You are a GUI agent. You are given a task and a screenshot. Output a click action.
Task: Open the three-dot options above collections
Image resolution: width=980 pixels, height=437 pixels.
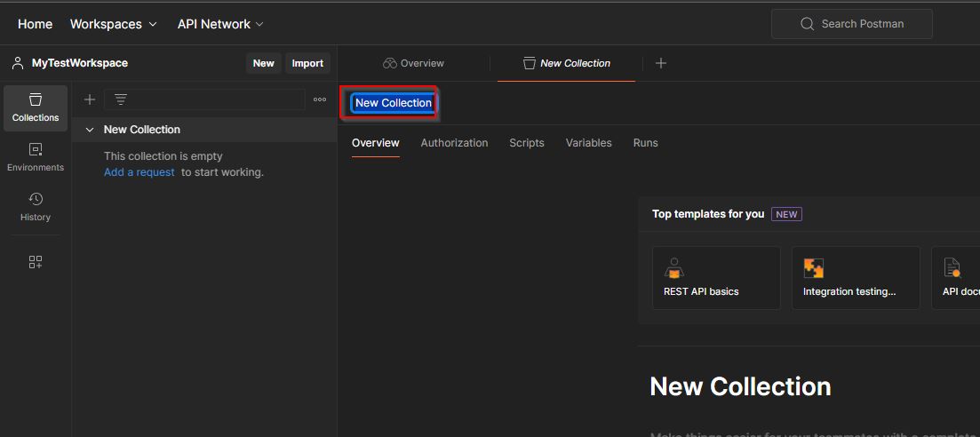[x=320, y=99]
